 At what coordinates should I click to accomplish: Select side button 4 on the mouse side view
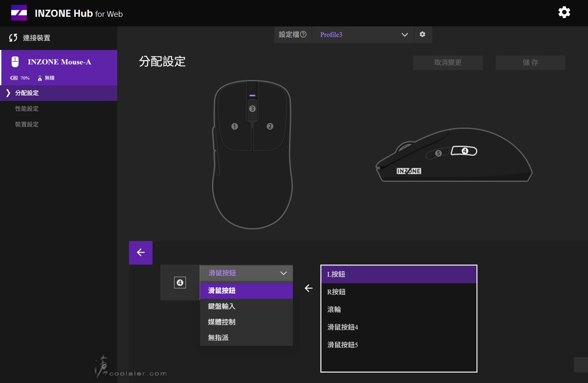coord(465,151)
